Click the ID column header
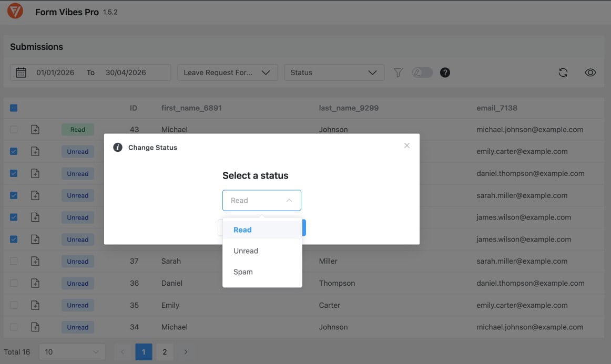 coord(134,108)
